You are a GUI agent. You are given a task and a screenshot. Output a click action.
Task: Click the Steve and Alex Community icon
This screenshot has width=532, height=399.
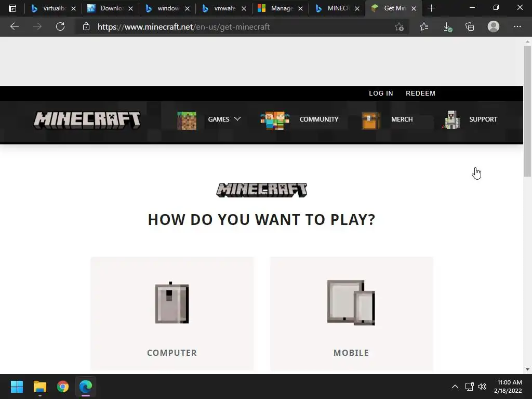pos(274,120)
